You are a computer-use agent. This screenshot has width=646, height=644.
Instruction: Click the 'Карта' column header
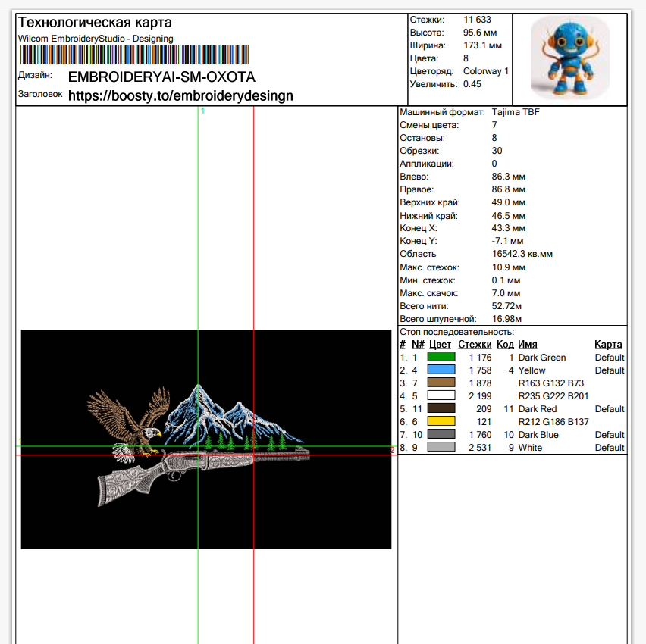point(608,345)
